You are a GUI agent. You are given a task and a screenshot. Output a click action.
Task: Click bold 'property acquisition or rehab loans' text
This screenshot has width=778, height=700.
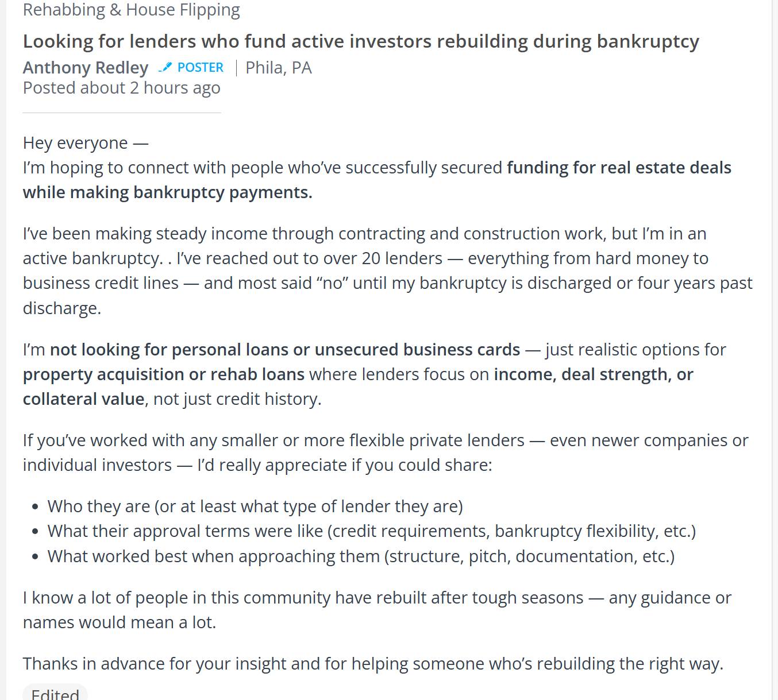tap(164, 374)
